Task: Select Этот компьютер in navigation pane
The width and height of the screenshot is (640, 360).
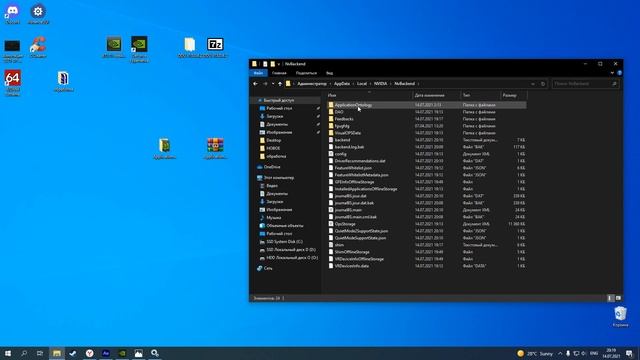Action: tap(279, 178)
